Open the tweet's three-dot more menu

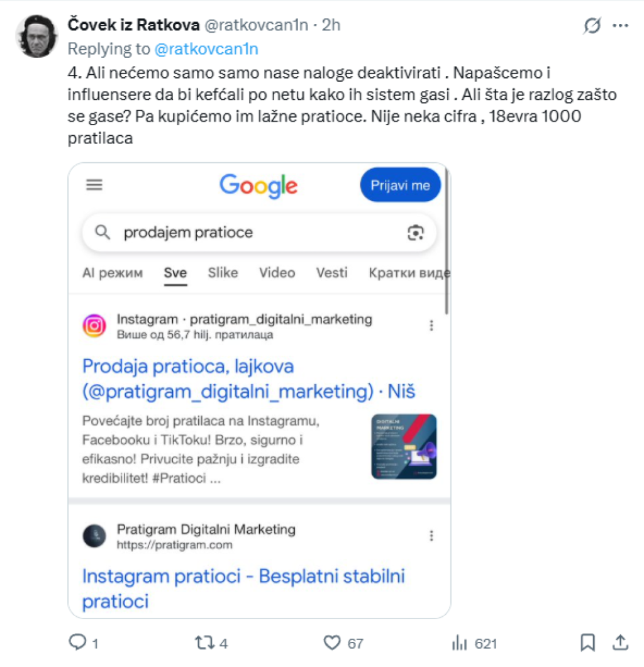tap(621, 26)
